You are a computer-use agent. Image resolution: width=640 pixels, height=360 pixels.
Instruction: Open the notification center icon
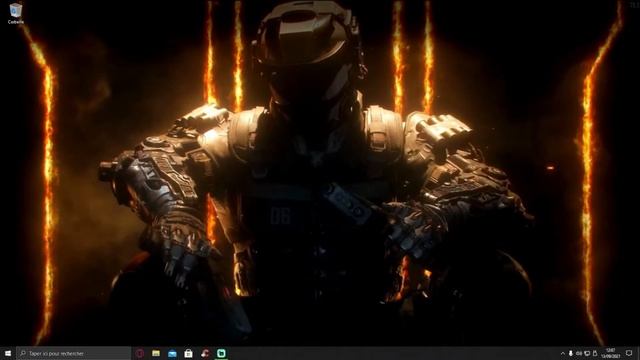[629, 353]
